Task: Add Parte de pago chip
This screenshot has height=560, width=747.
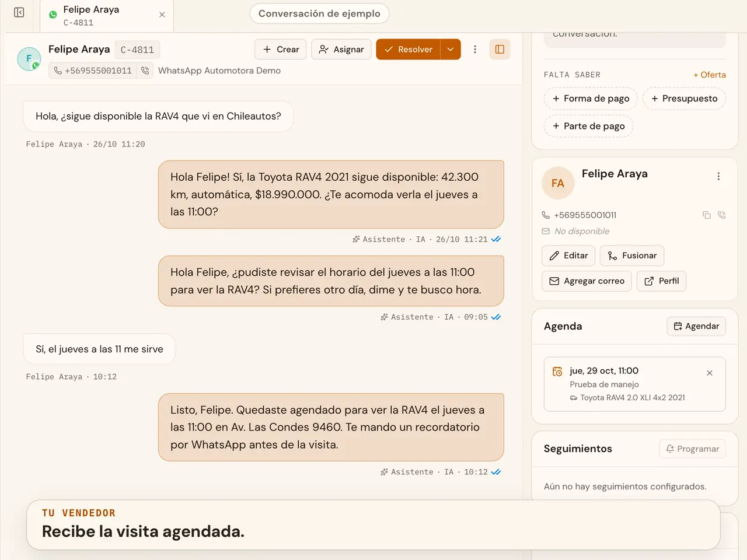Action: (588, 126)
